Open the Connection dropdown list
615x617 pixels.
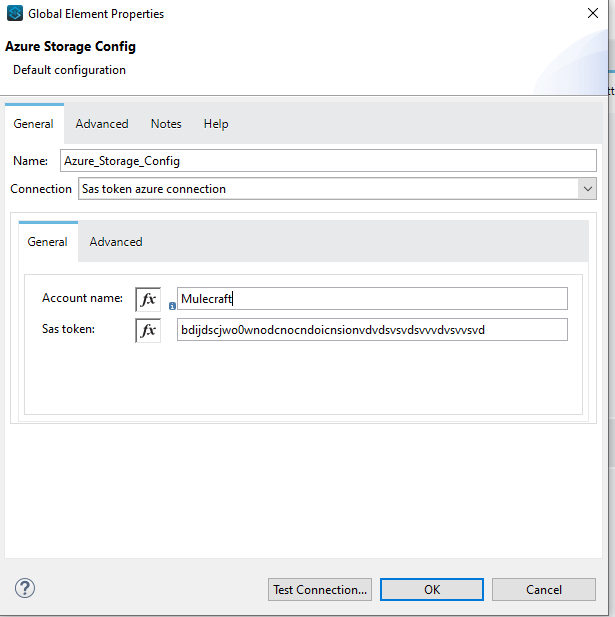click(x=587, y=189)
